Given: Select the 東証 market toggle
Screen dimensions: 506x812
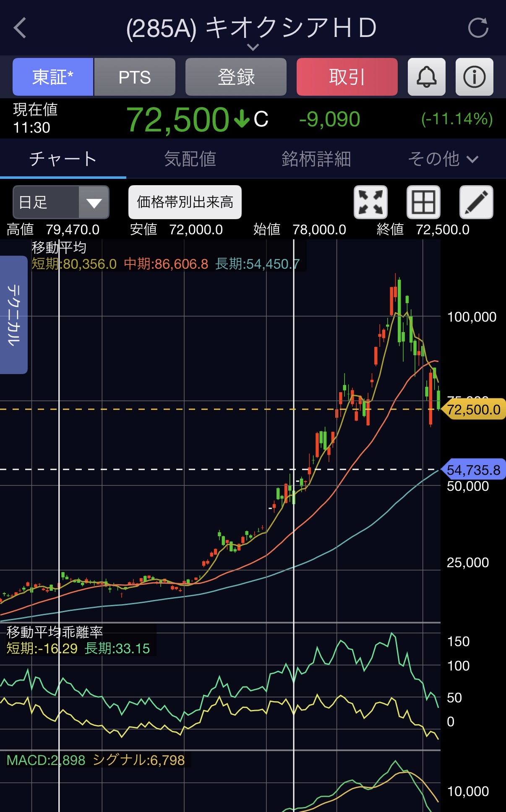Looking at the screenshot, I should (53, 77).
